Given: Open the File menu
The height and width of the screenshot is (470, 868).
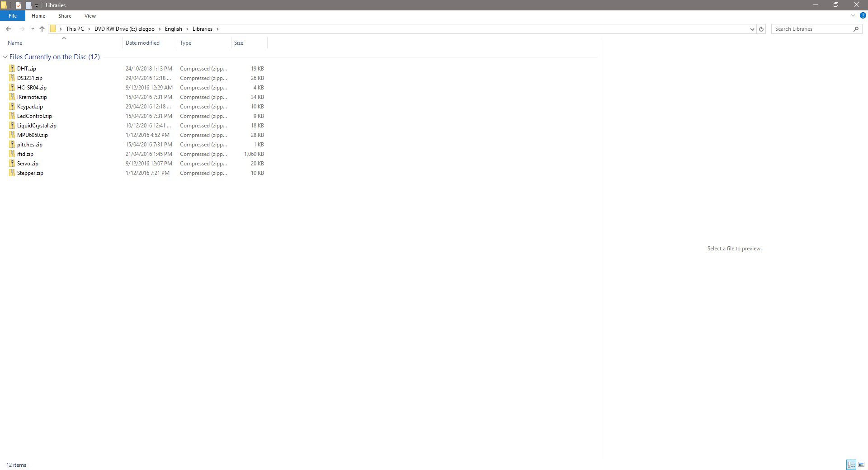Looking at the screenshot, I should click(x=13, y=16).
